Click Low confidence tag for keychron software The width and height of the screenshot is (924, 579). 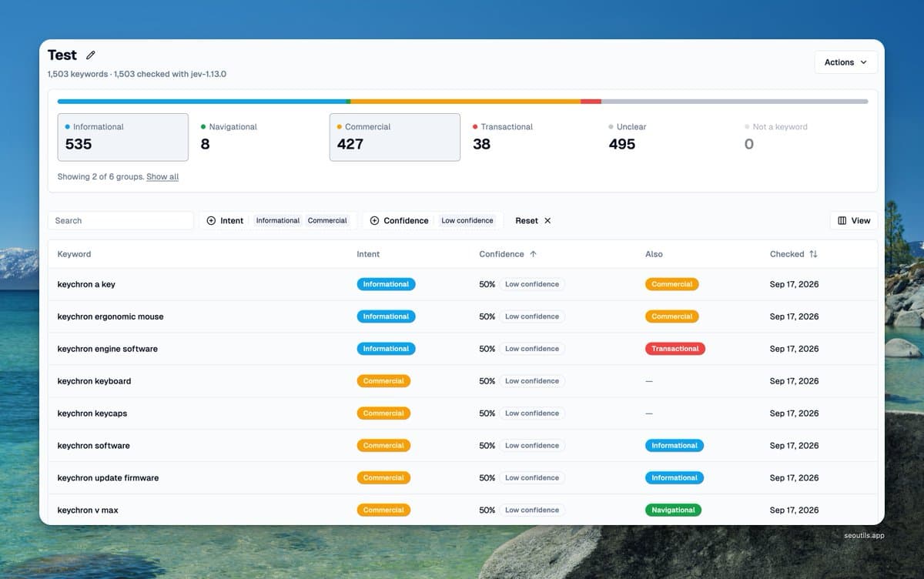coord(532,446)
